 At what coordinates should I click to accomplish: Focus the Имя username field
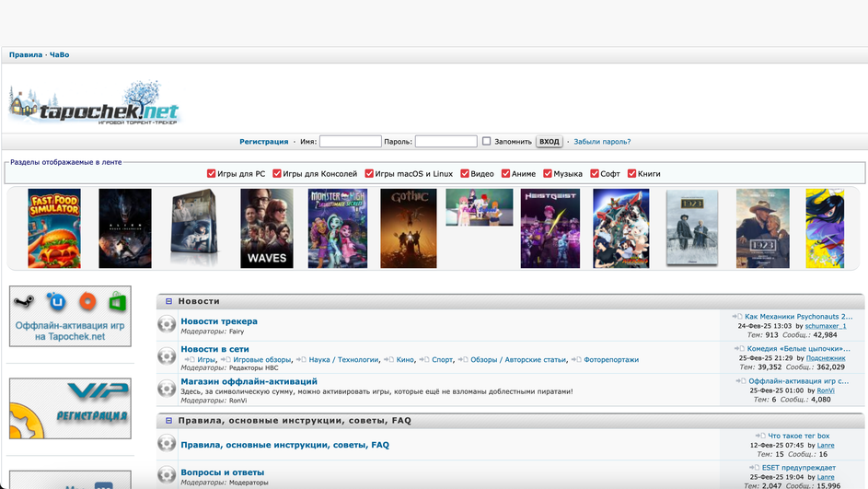(351, 141)
